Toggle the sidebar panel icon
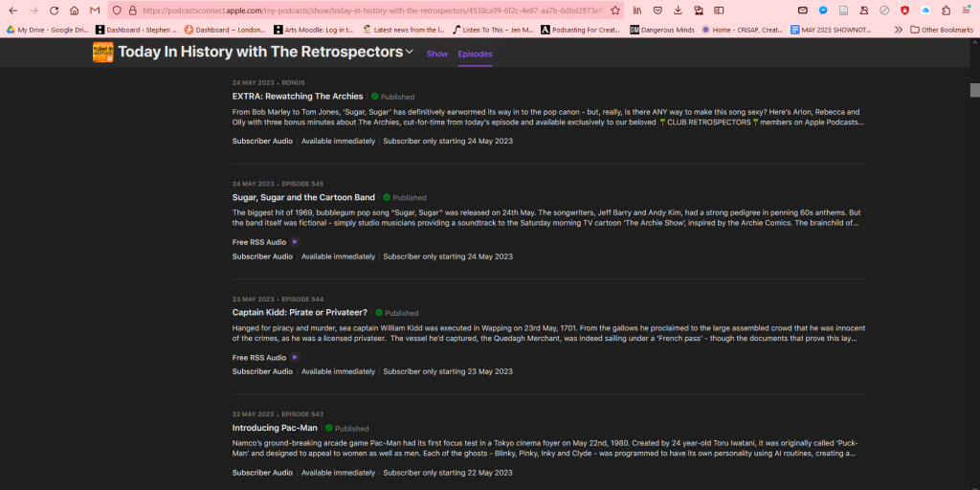Image resolution: width=980 pixels, height=490 pixels. (x=720, y=11)
